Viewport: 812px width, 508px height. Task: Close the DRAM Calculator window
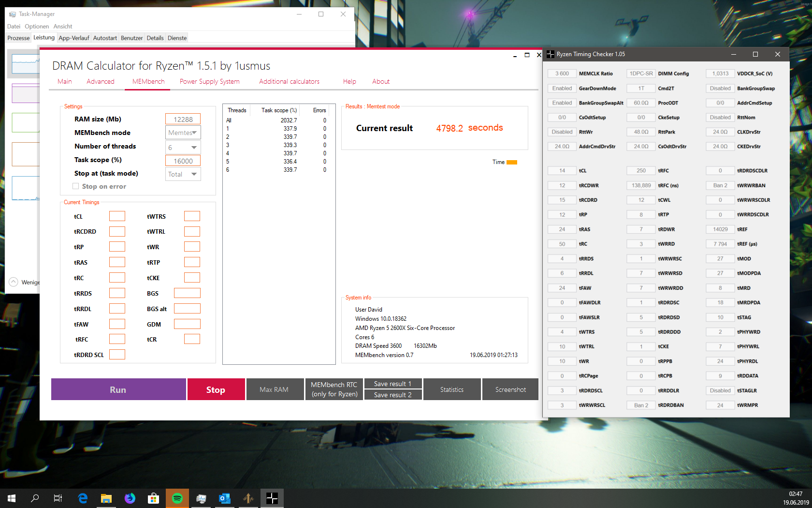tap(539, 55)
